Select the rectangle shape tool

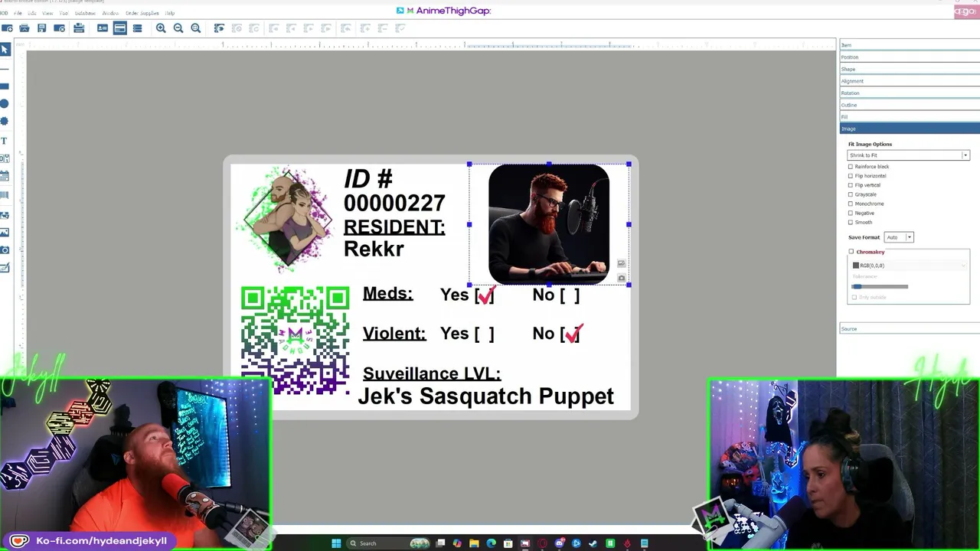pos(5,86)
